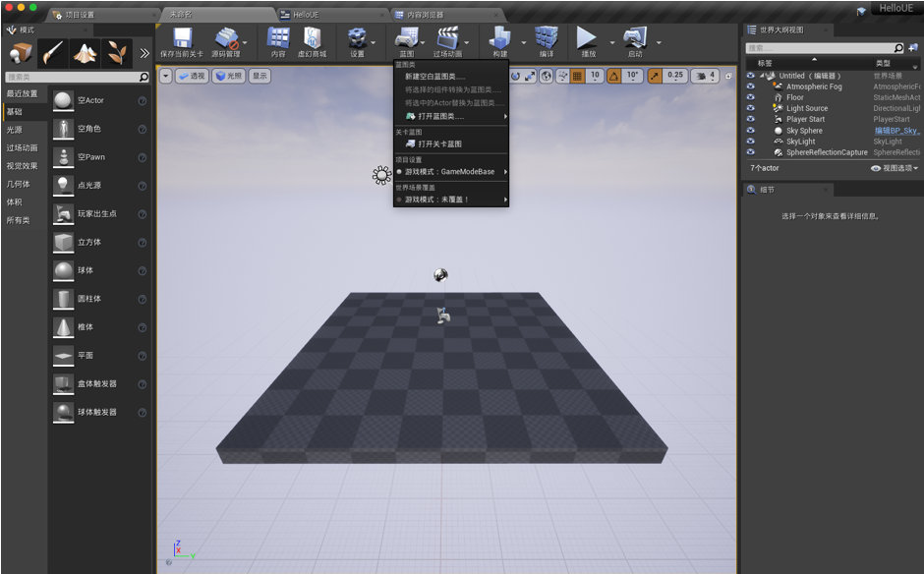Toggle visibility of the Sky Sphere actor
The image size is (924, 574).
coord(750,131)
